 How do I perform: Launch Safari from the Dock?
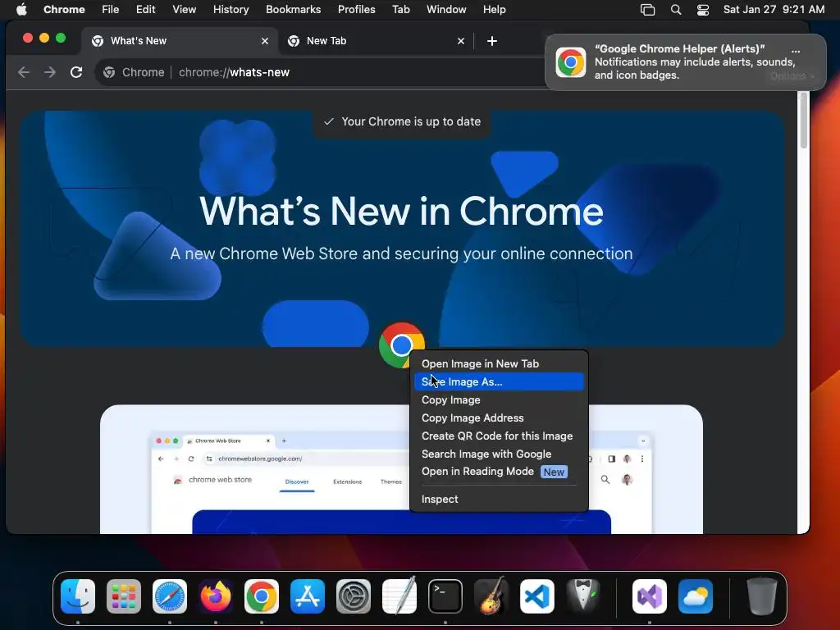click(x=170, y=596)
